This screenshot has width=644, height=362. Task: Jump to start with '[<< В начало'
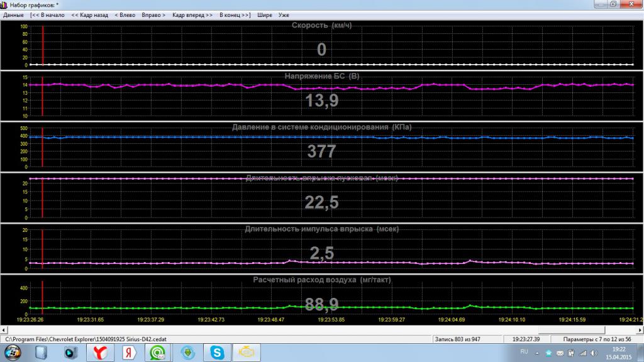[47, 15]
